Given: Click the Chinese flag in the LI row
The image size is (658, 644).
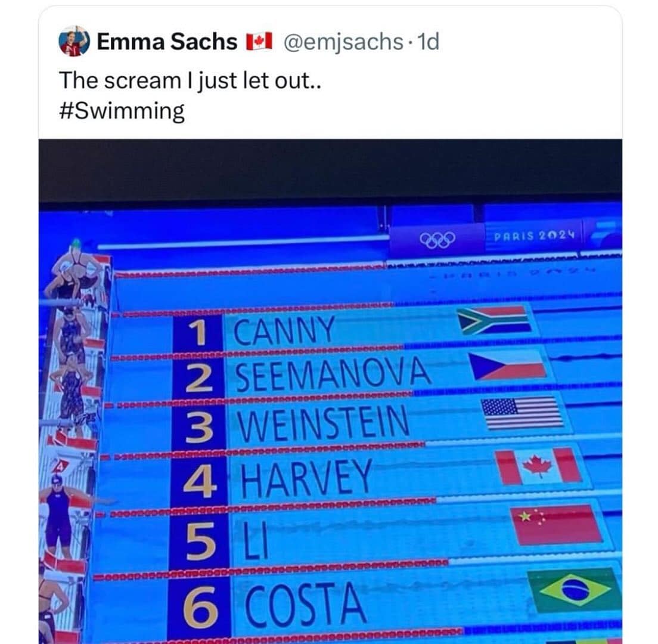Looking at the screenshot, I should point(557,524).
